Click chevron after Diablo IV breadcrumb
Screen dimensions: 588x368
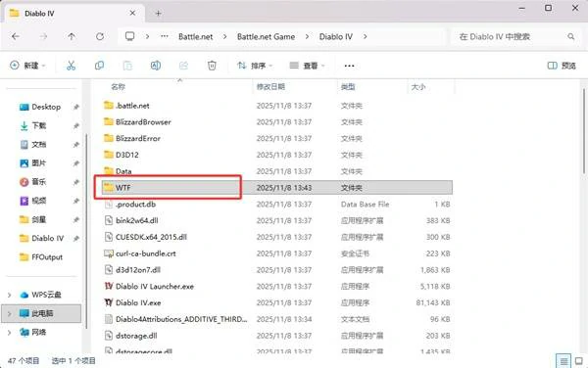pyautogui.click(x=365, y=36)
